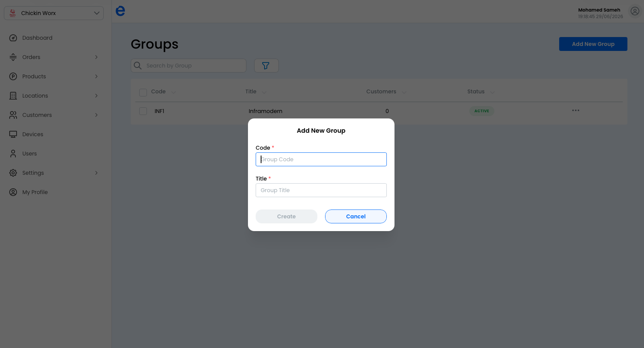This screenshot has width=644, height=348.
Task: Expand the Products submenu chevron
Action: (x=96, y=76)
